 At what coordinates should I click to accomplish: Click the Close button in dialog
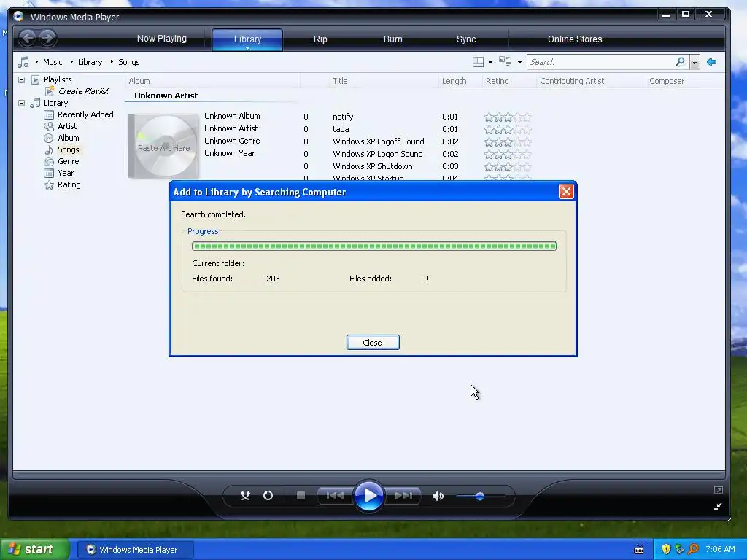click(x=373, y=343)
